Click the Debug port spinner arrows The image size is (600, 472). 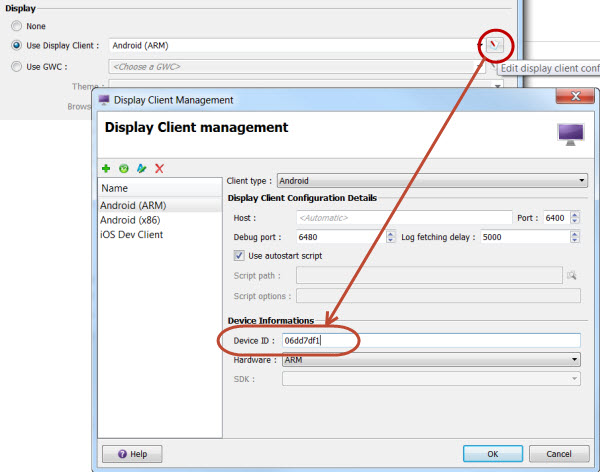click(x=390, y=237)
